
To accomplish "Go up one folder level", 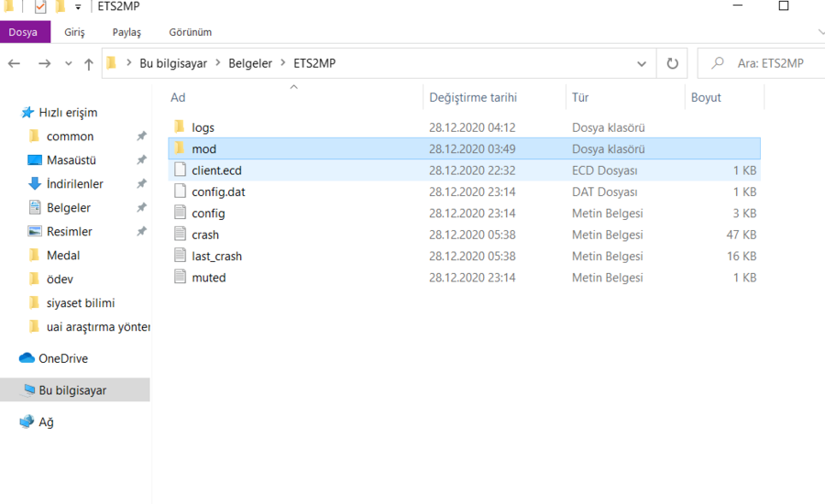I will pyautogui.click(x=88, y=64).
